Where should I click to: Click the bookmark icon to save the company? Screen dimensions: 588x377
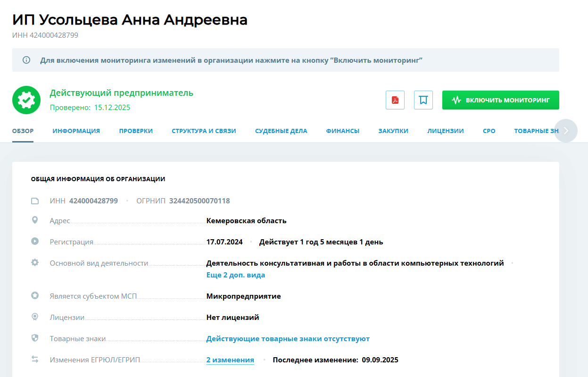pyautogui.click(x=423, y=100)
